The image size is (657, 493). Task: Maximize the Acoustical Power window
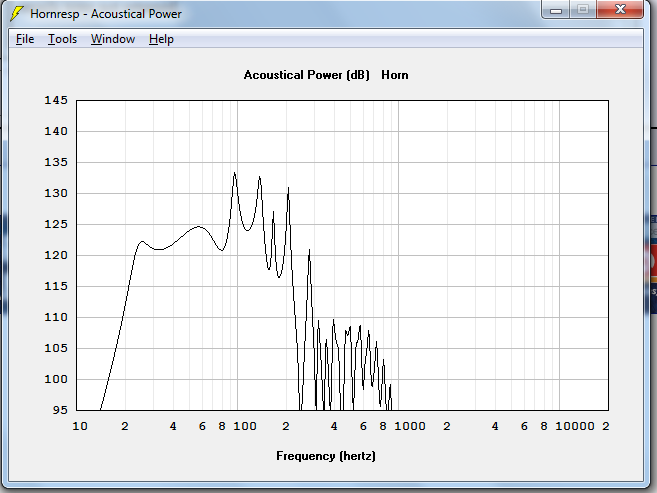(582, 10)
